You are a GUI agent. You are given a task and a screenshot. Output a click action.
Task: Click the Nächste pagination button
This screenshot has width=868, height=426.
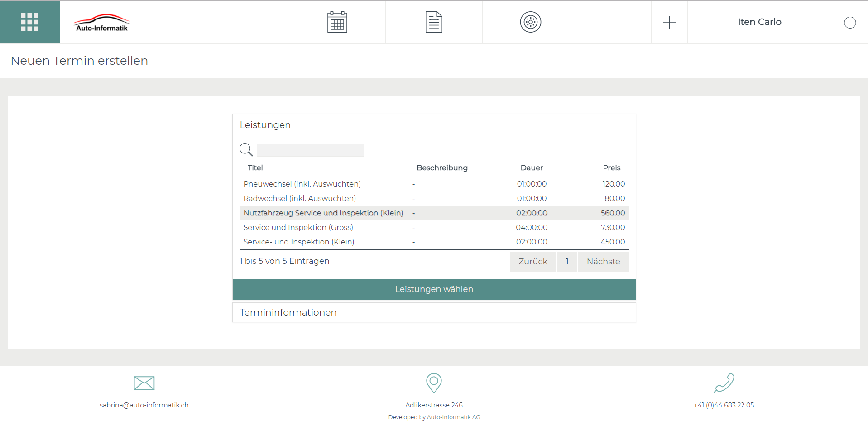(604, 262)
